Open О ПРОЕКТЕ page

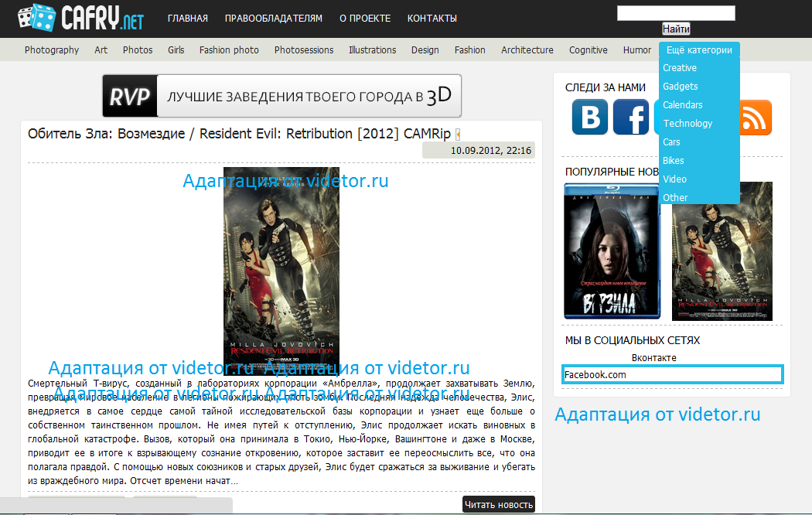pos(365,18)
